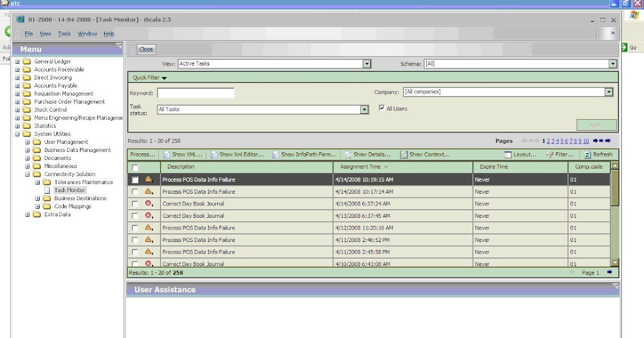The width and height of the screenshot is (644, 338).
Task: Uncheck the All Users checkbox
Action: tap(382, 108)
